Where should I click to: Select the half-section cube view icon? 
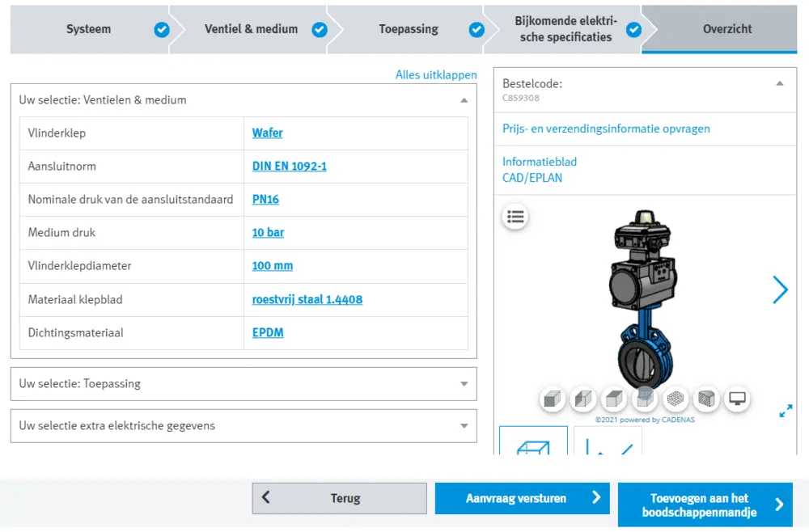[x=583, y=399]
